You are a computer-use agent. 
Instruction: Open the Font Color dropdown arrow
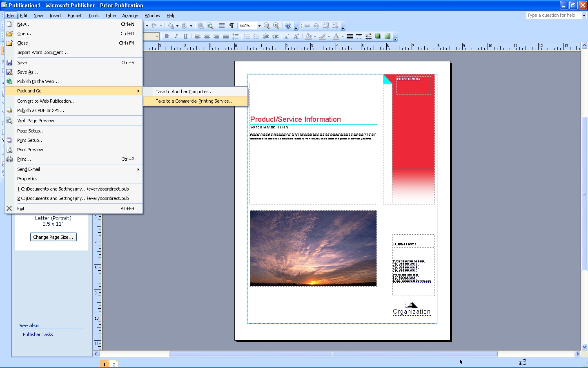[342, 36]
